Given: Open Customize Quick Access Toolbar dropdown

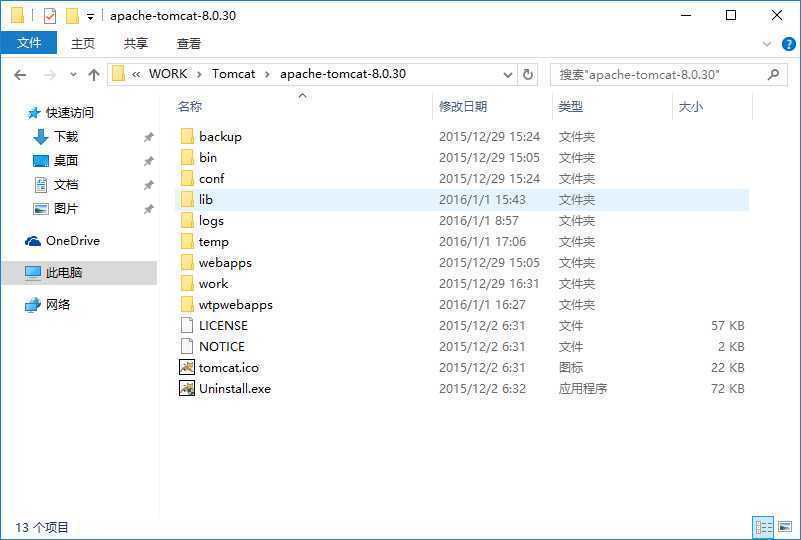Looking at the screenshot, I should click(90, 17).
